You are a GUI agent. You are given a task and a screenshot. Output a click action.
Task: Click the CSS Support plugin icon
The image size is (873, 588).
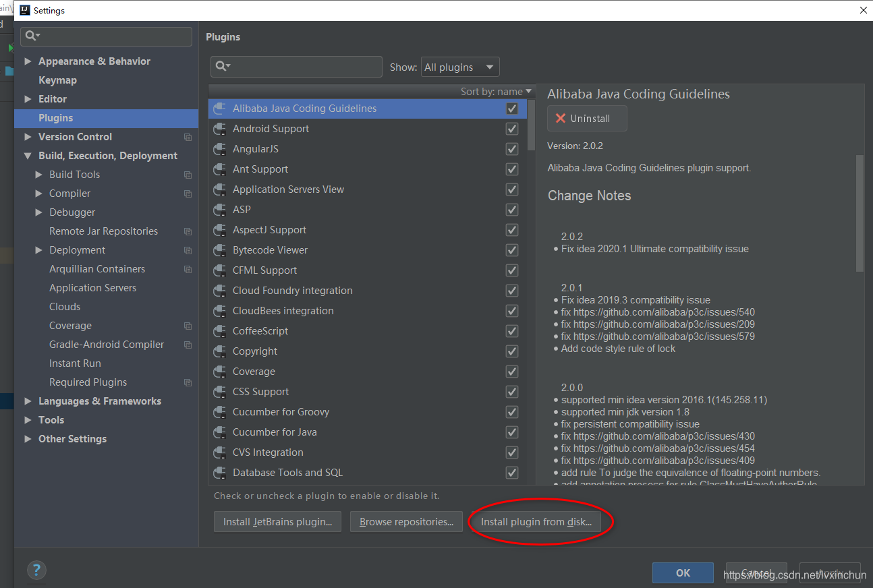(219, 392)
